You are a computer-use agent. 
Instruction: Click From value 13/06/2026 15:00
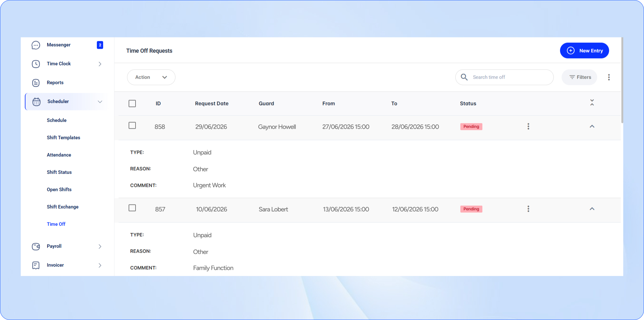[x=346, y=209]
